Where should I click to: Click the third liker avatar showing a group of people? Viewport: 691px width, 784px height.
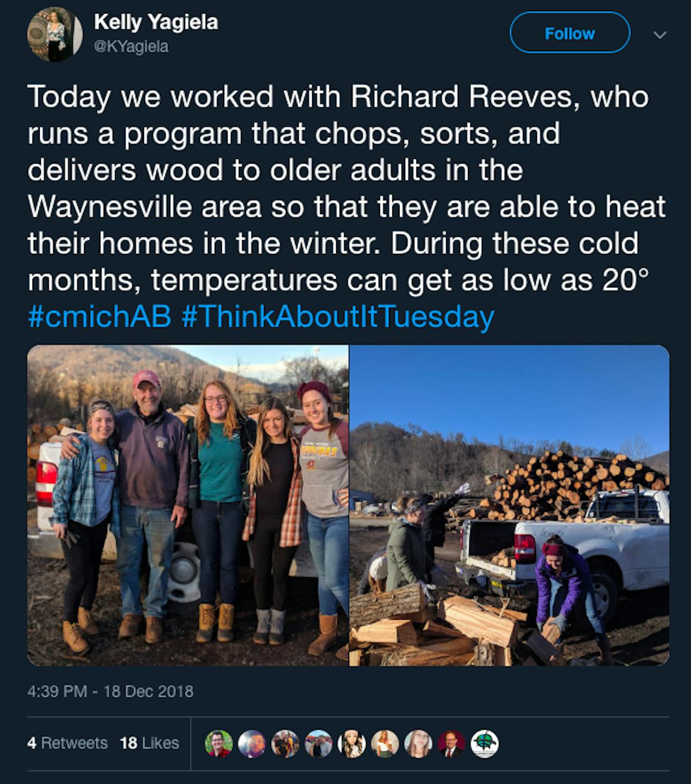pyautogui.click(x=285, y=744)
